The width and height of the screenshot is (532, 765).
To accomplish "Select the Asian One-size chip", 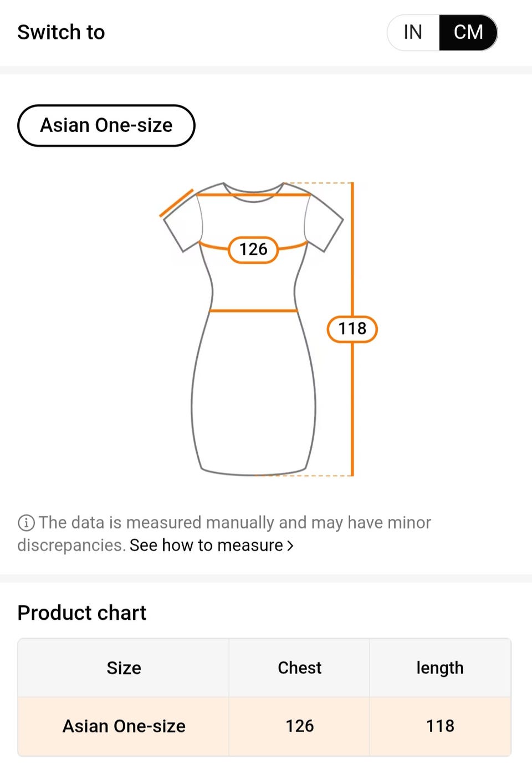I will [x=106, y=125].
